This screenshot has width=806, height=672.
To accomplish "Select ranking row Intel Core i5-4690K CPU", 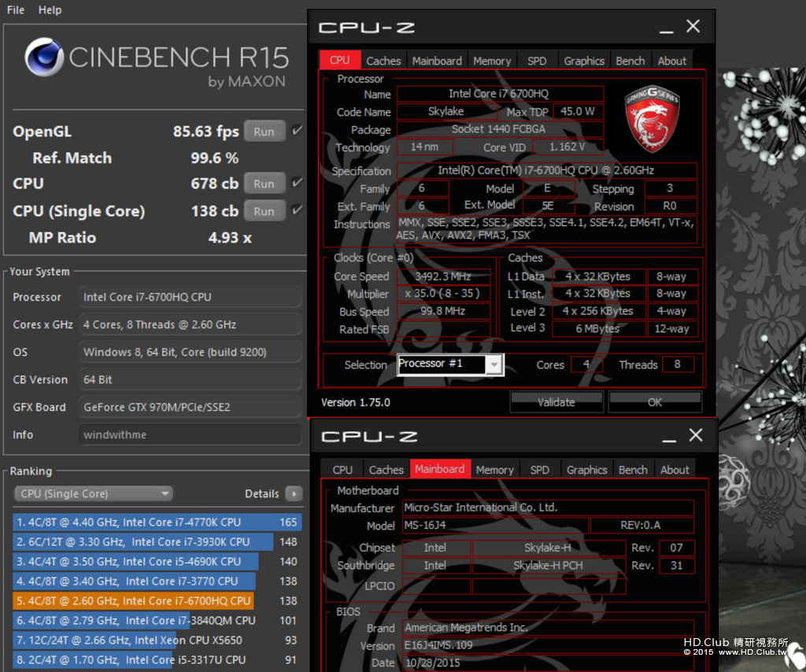I will (x=157, y=561).
